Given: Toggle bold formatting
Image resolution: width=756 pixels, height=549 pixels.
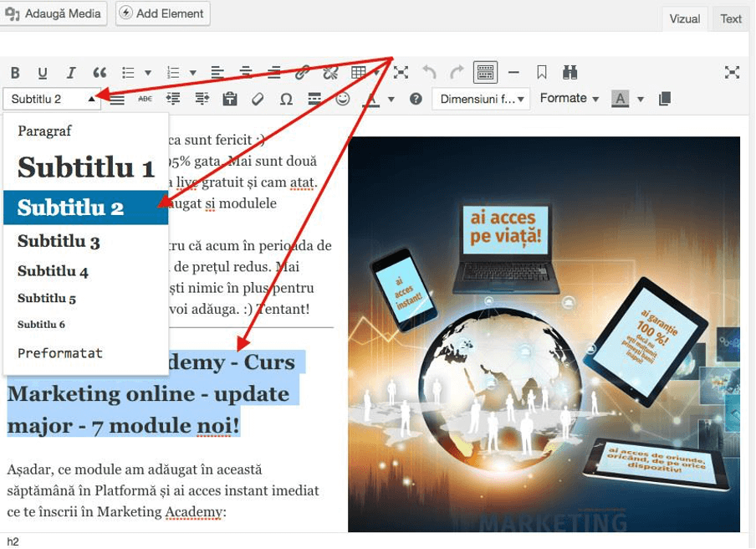Looking at the screenshot, I should pyautogui.click(x=14, y=73).
